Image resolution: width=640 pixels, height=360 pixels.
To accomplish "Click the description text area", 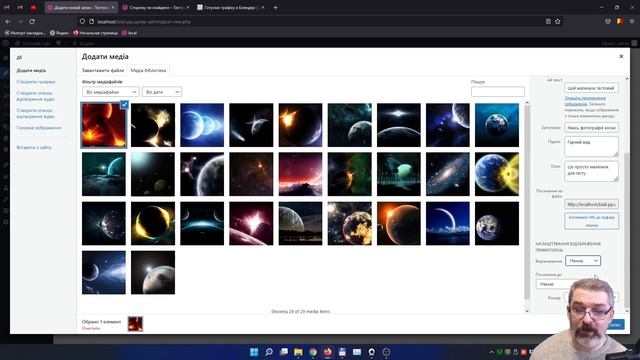I will click(x=591, y=171).
